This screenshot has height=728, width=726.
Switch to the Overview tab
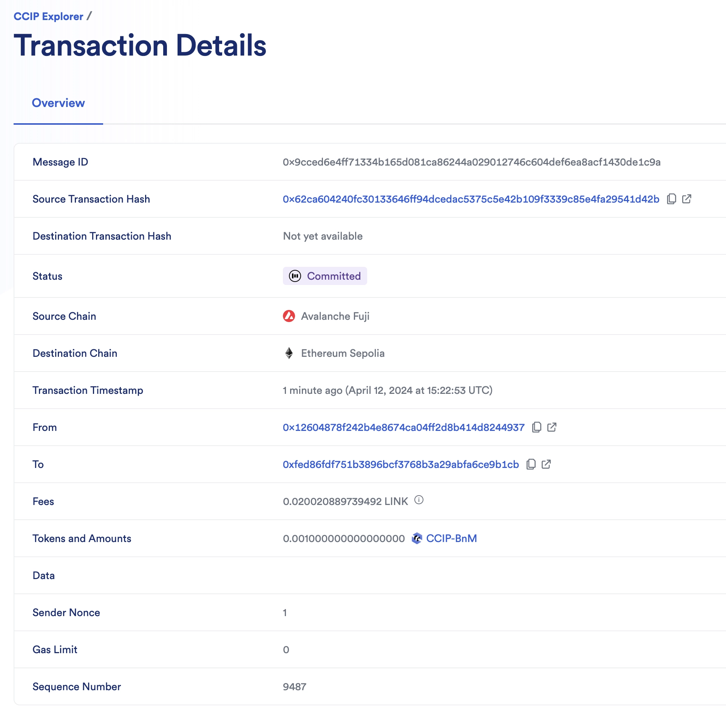(x=59, y=103)
